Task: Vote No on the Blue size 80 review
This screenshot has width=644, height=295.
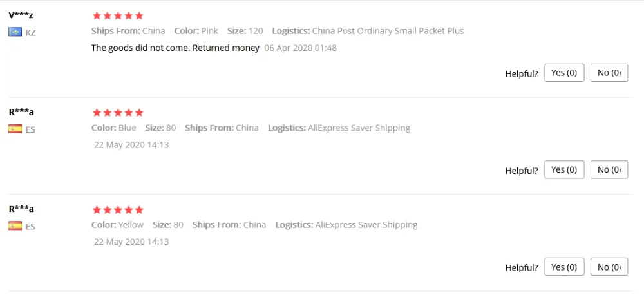Action: click(x=609, y=170)
